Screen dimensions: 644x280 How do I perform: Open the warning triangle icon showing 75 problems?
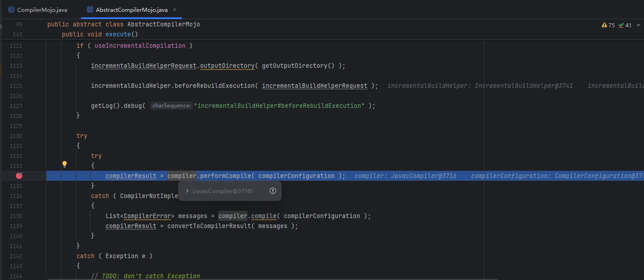(x=604, y=25)
